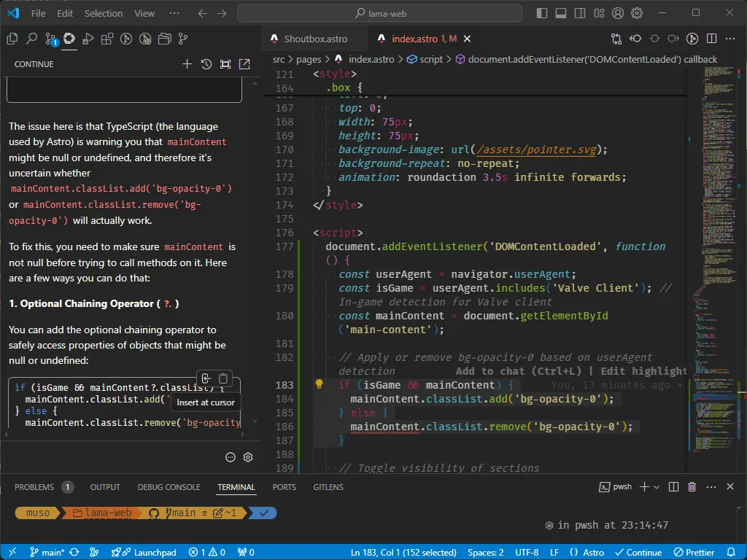View Continue chat history
Image resolution: width=747 pixels, height=560 pixels.
tap(206, 64)
